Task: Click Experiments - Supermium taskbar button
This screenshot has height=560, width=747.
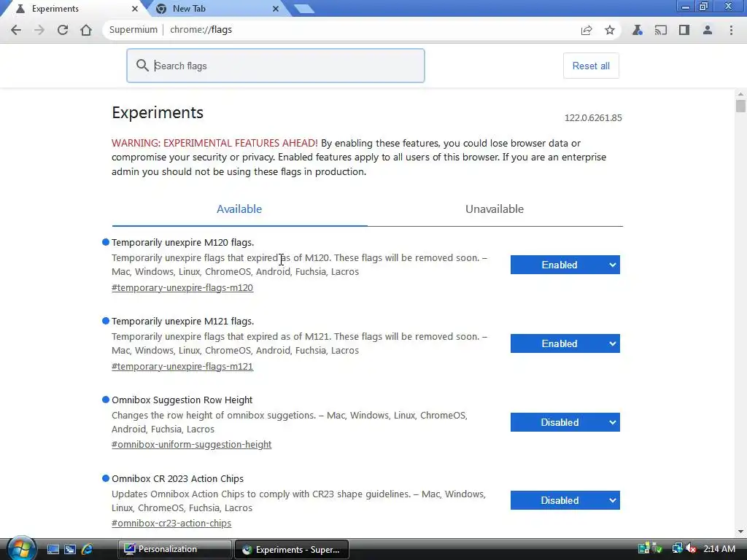Action: [292, 549]
